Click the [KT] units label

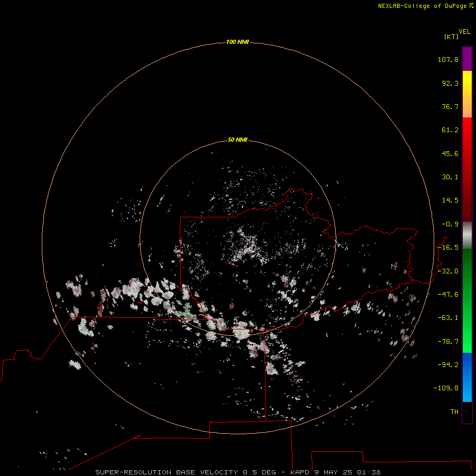pos(451,36)
